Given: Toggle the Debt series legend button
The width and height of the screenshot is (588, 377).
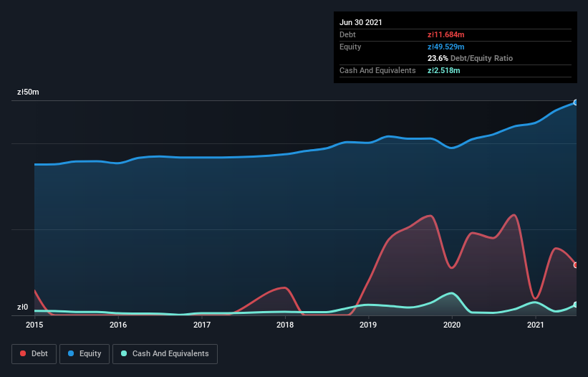Looking at the screenshot, I should coord(34,354).
